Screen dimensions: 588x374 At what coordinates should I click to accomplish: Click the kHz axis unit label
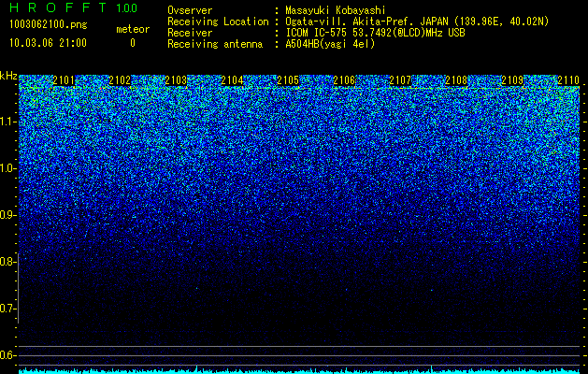coord(8,76)
